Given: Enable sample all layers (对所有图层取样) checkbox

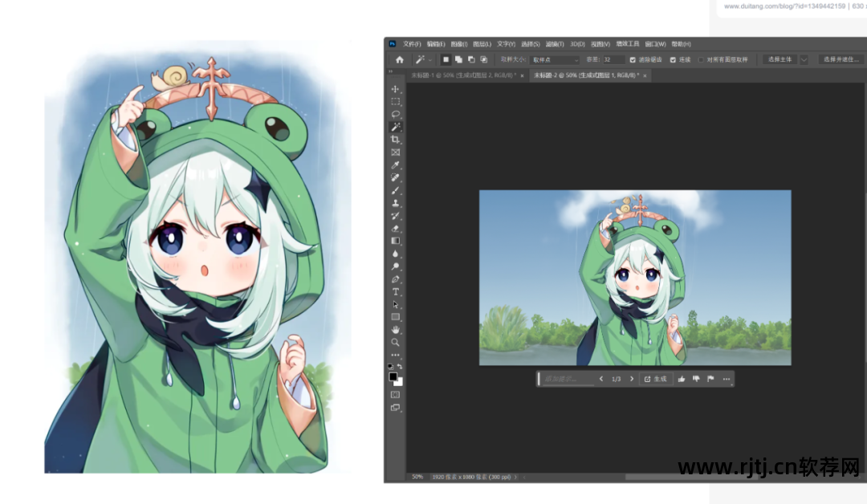Looking at the screenshot, I should pyautogui.click(x=701, y=59).
